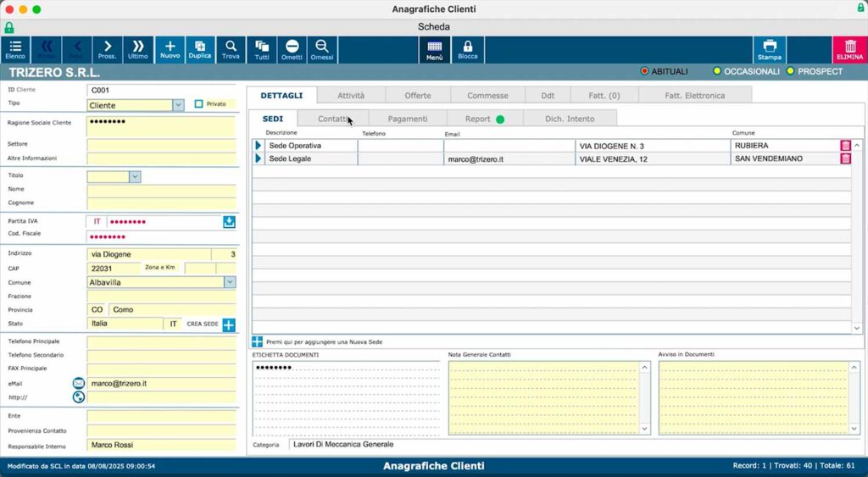Image resolution: width=868 pixels, height=477 pixels.
Task: Select the PROSPECT radio button
Action: coord(791,71)
